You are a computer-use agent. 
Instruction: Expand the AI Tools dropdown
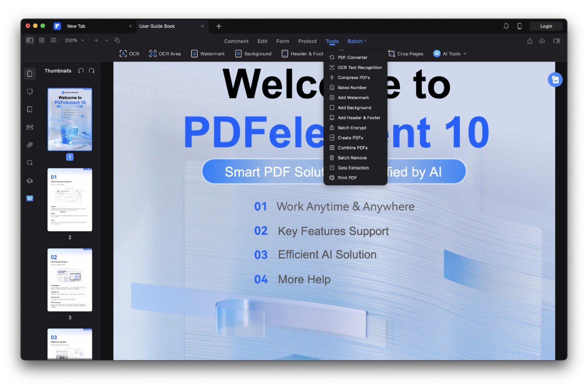[450, 54]
